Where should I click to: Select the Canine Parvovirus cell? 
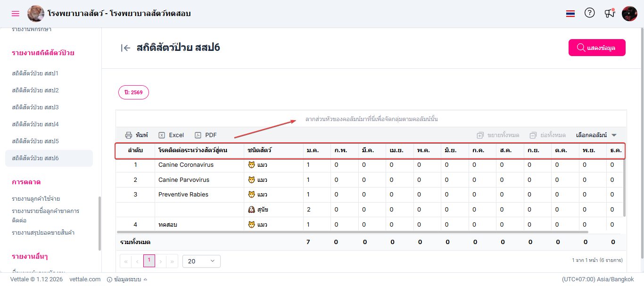[199, 180]
